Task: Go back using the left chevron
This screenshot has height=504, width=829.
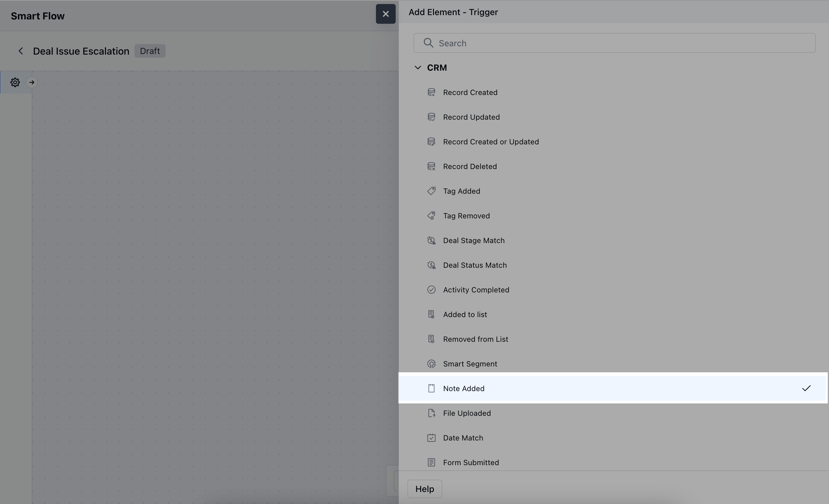Action: (21, 51)
